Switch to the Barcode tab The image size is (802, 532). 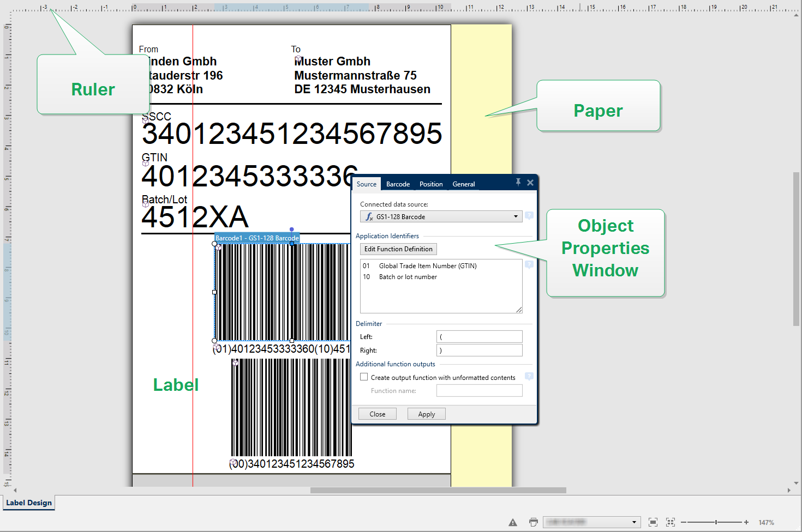point(398,184)
